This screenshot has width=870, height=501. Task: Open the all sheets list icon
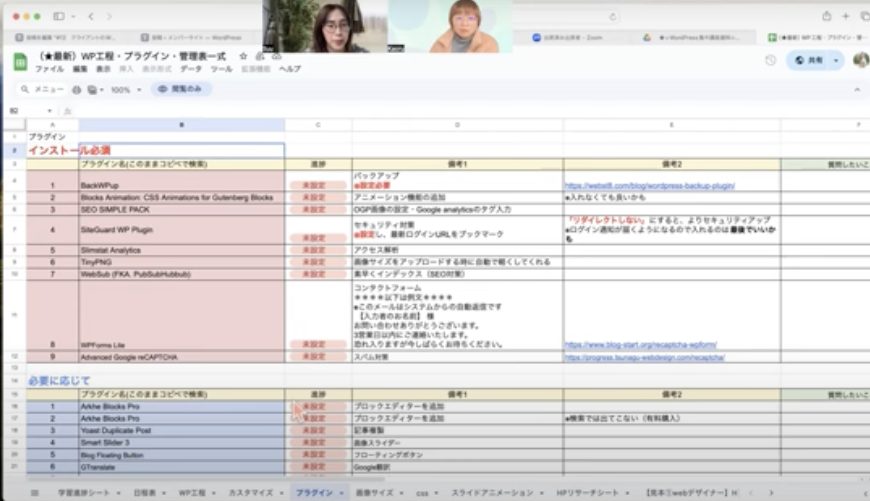(35, 493)
